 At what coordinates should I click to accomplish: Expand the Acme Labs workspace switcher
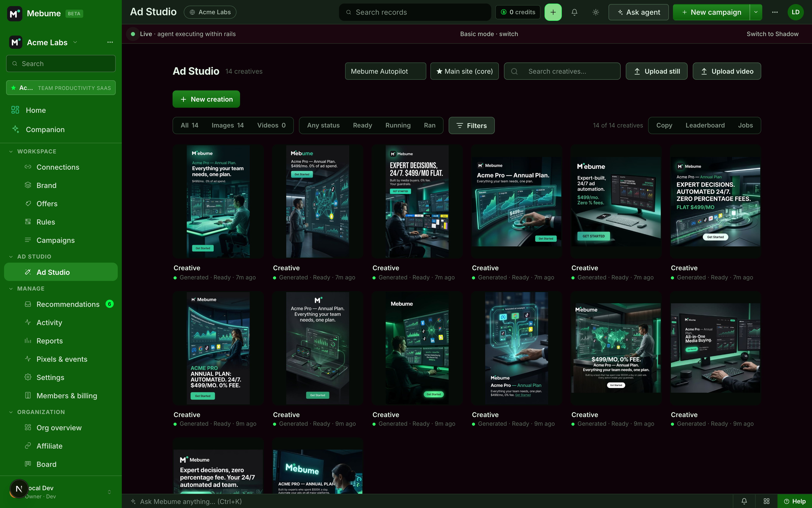click(x=75, y=42)
